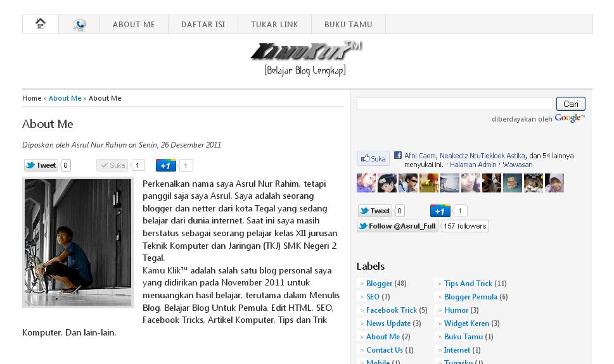Open the About Me breadcrumb link
This screenshot has width=614, height=364.
[x=65, y=98]
